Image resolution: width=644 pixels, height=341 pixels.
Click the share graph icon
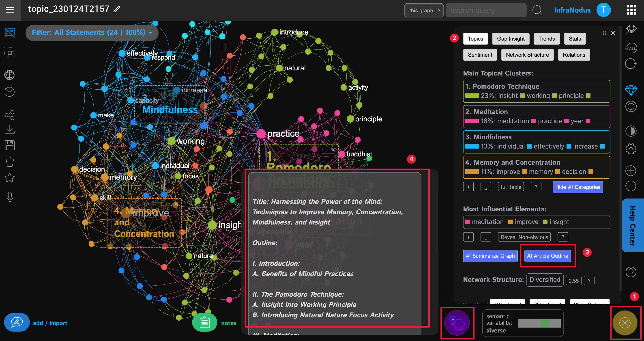[9, 115]
